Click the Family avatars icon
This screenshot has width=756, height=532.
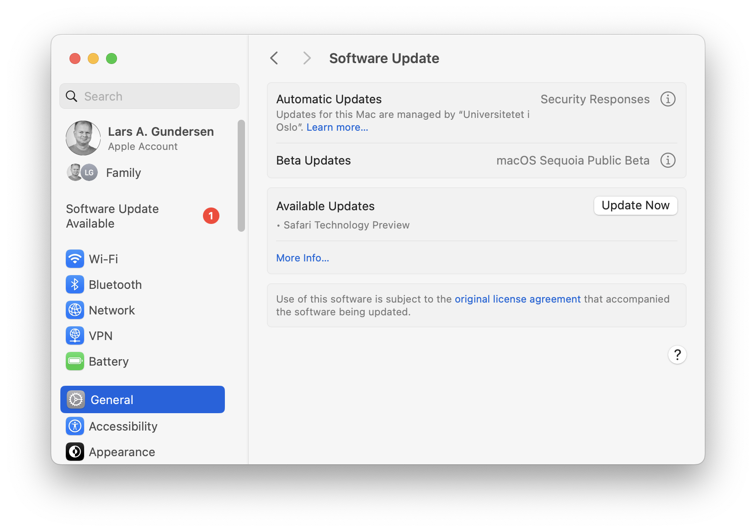click(82, 172)
